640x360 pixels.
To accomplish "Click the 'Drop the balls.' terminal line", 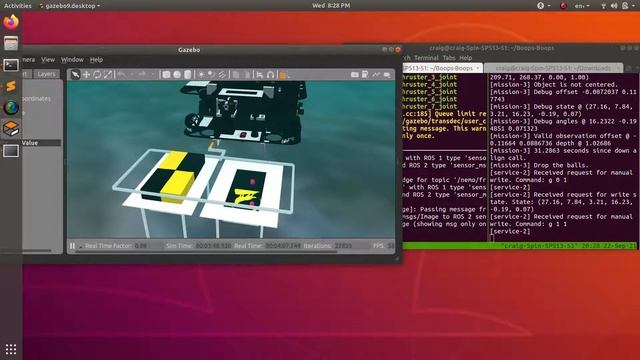I will pyautogui.click(x=539, y=165).
